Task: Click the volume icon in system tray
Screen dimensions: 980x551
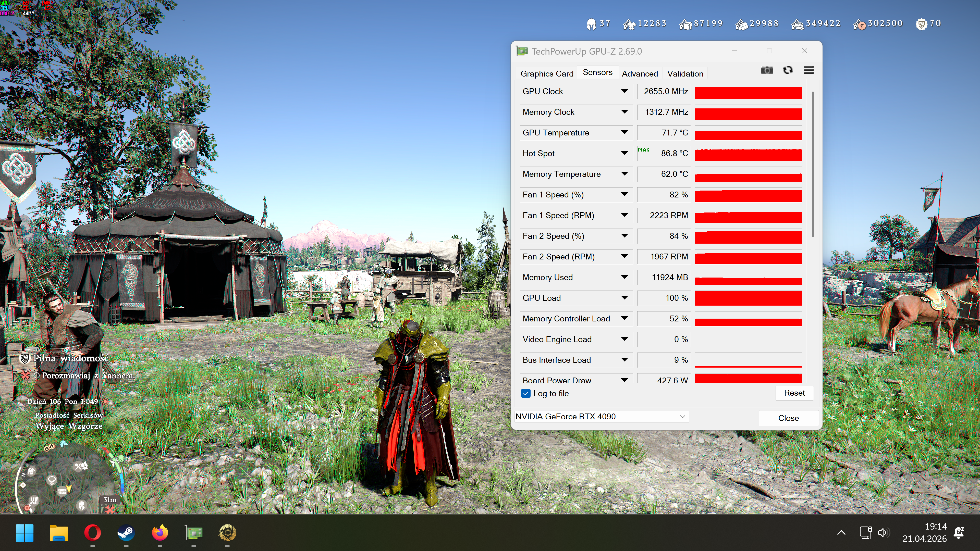Action: (883, 533)
